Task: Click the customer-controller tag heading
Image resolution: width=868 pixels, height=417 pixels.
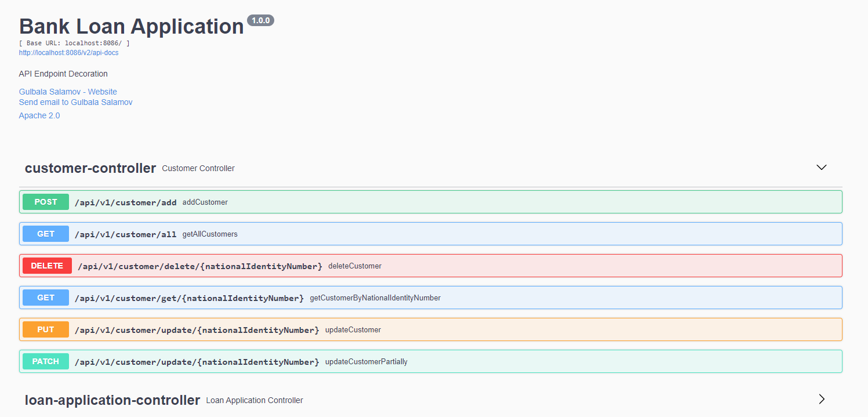Action: (x=90, y=168)
